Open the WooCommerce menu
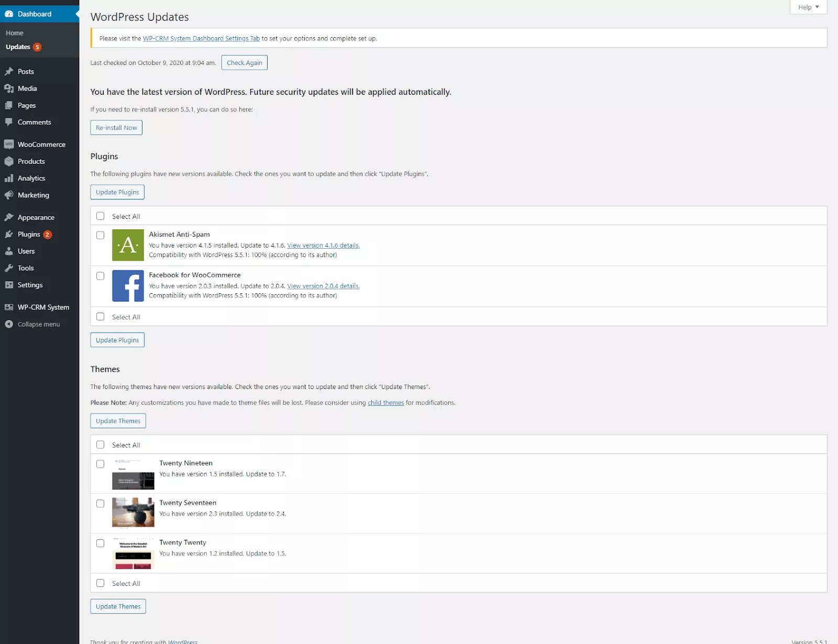This screenshot has width=838, height=644. tap(39, 145)
